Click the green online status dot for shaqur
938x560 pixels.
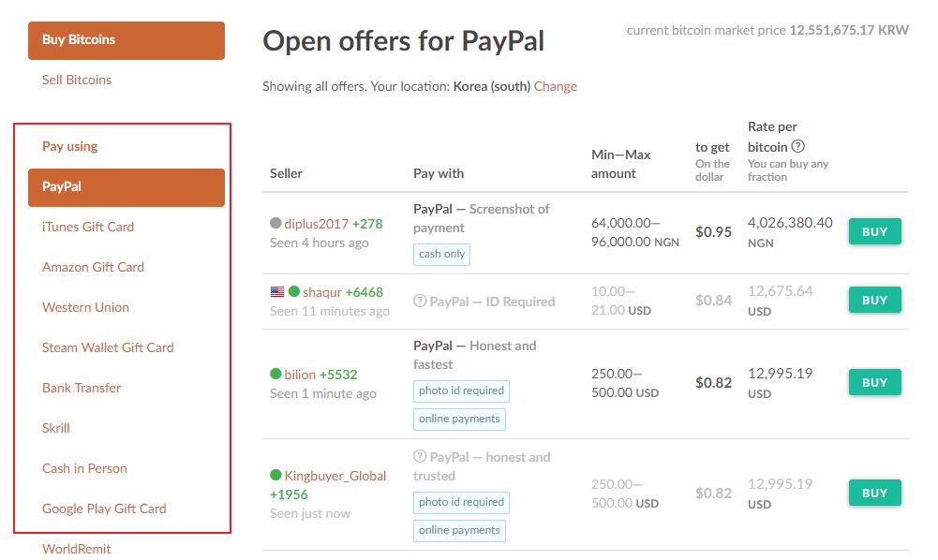293,291
